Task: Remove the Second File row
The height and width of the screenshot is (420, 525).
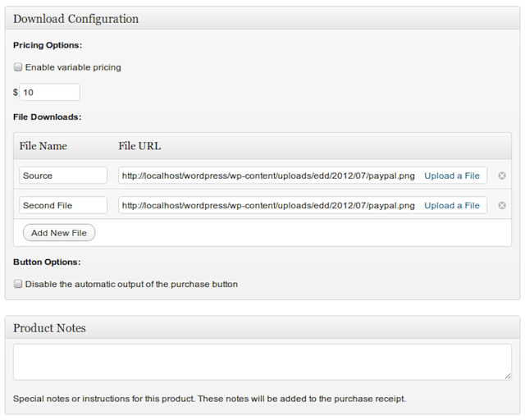Action: click(x=501, y=205)
